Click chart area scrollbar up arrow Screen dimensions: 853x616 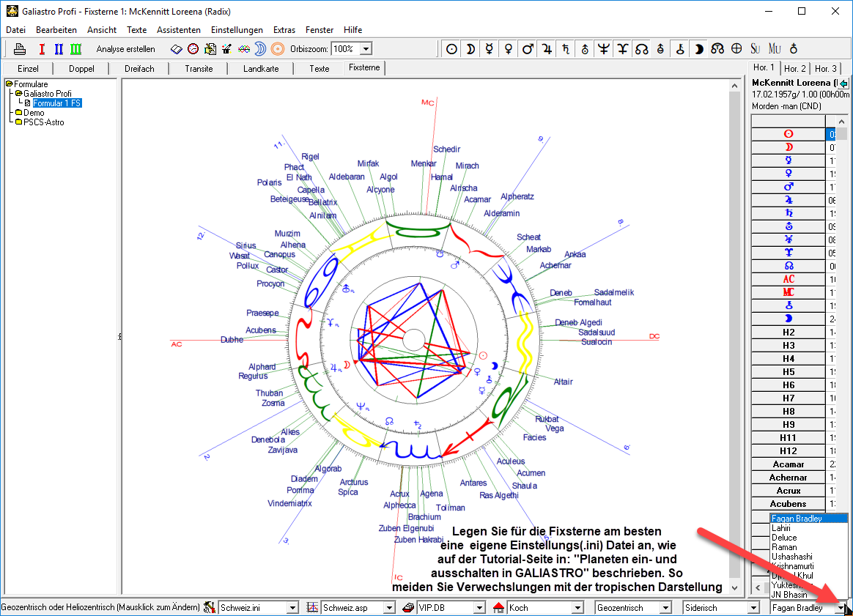click(x=734, y=86)
